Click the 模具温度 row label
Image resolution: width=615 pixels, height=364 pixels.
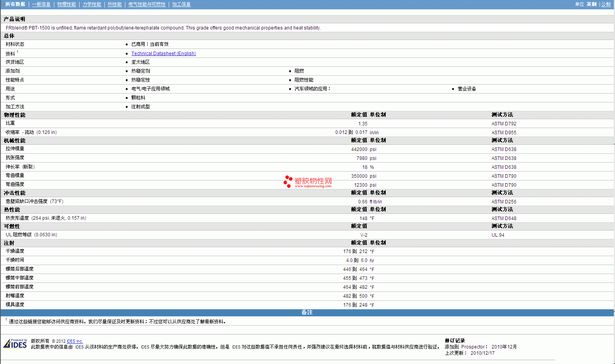click(x=15, y=305)
